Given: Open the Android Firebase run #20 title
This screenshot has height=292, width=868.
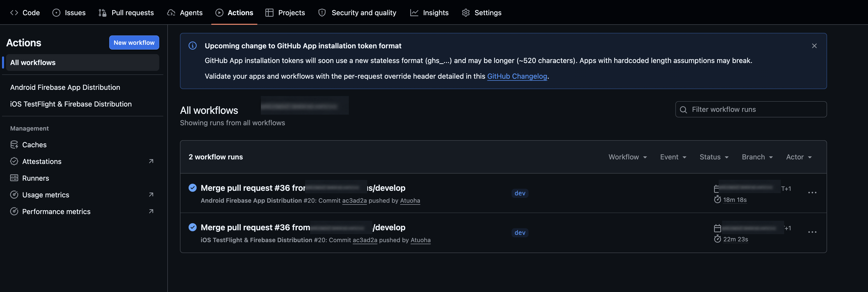Looking at the screenshot, I should click(x=303, y=188).
